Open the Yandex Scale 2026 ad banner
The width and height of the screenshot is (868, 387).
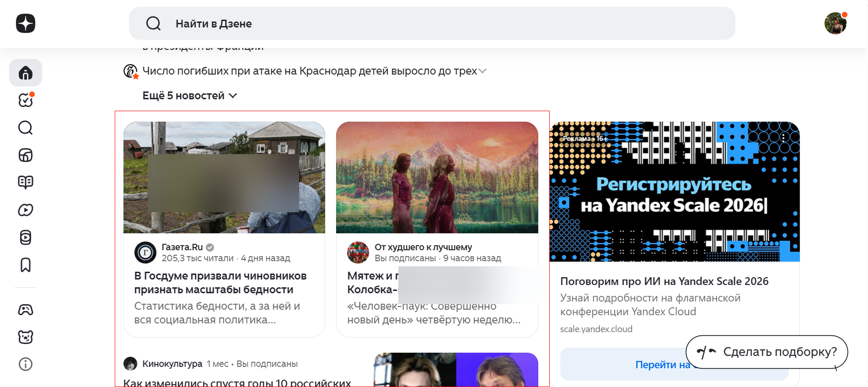pyautogui.click(x=675, y=192)
